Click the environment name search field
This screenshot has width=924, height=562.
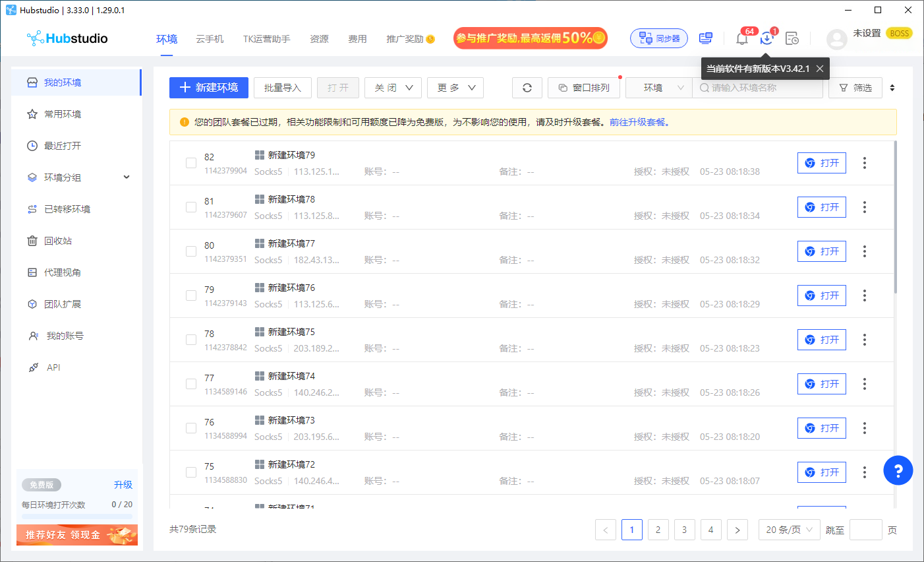click(x=757, y=88)
